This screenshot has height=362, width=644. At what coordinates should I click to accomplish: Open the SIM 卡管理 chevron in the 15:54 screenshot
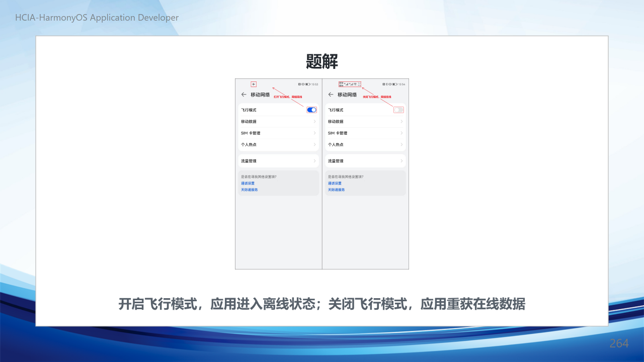pyautogui.click(x=401, y=133)
